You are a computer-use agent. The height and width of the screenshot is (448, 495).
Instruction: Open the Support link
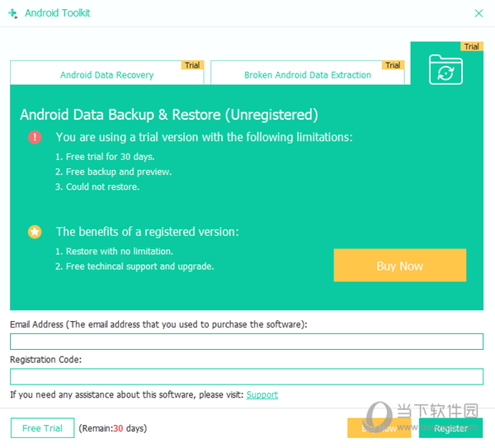coord(262,394)
